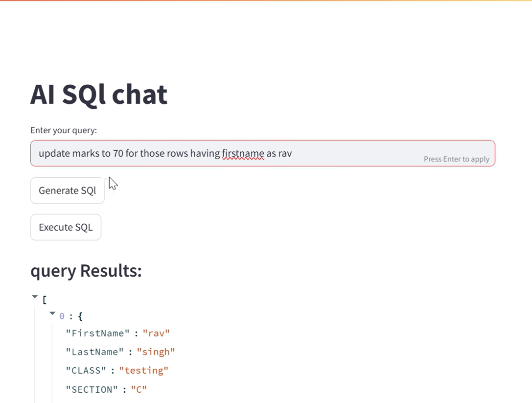The image size is (532, 403).
Task: Click the underlined word firstname in query
Action: (243, 153)
